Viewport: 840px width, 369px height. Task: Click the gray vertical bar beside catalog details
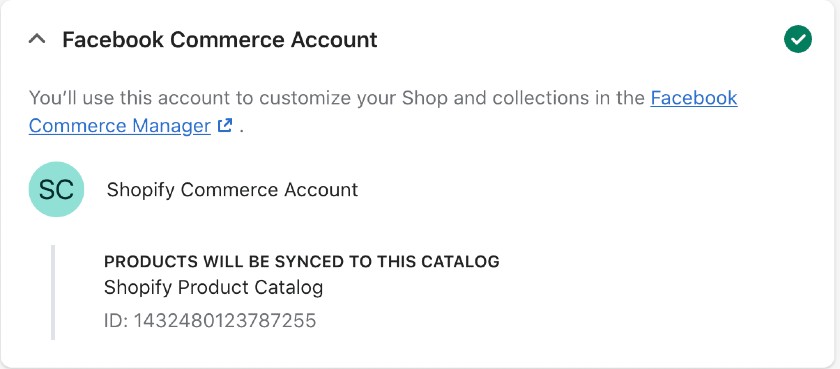click(53, 292)
